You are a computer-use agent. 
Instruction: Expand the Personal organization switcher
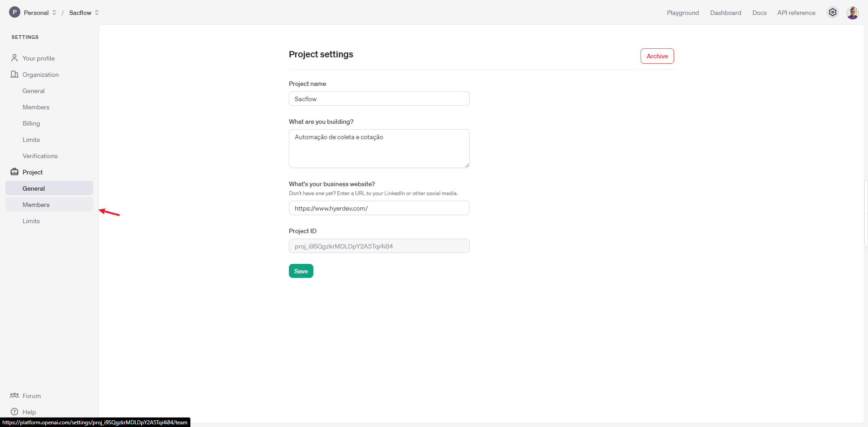click(54, 13)
